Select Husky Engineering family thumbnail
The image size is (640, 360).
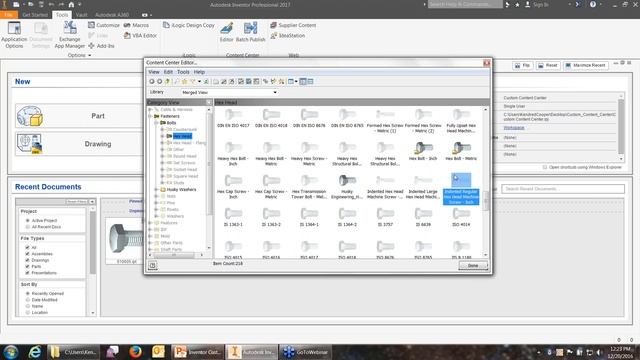tap(347, 180)
